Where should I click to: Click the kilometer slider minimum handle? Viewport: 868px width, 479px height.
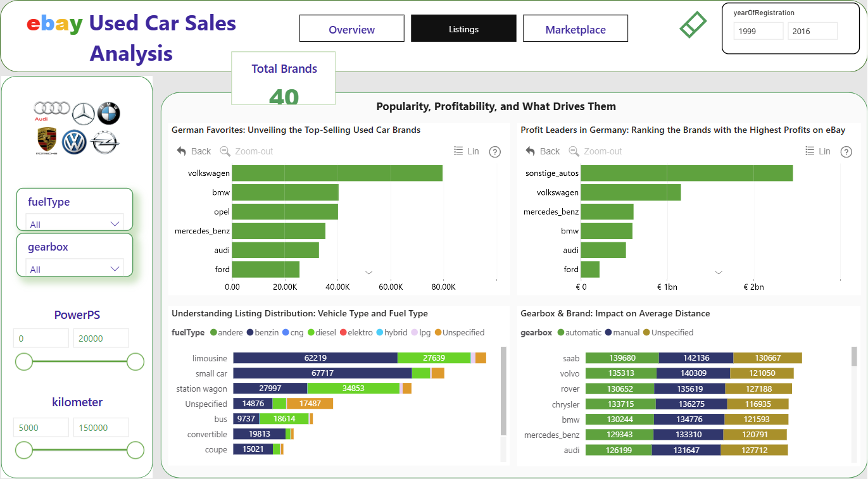[24, 450]
